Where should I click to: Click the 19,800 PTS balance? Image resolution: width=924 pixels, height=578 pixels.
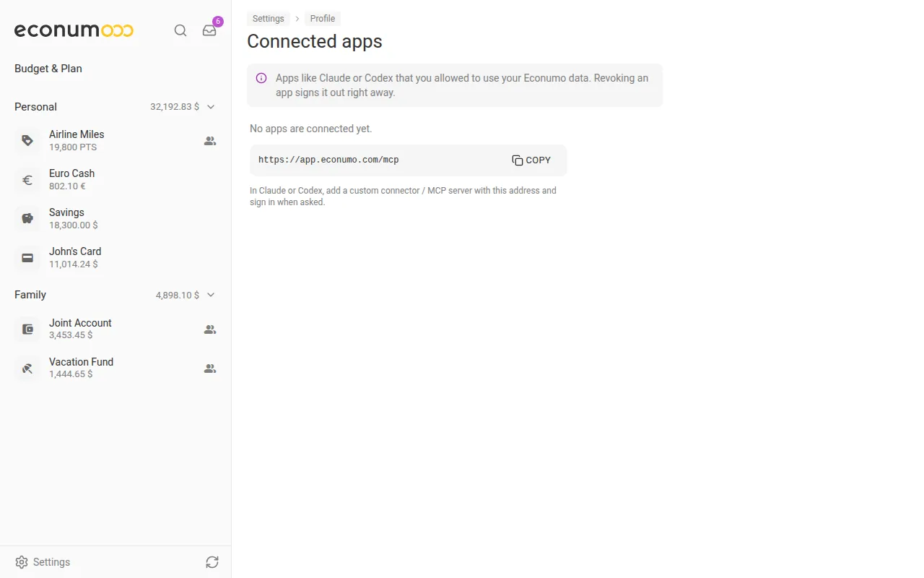tap(73, 147)
